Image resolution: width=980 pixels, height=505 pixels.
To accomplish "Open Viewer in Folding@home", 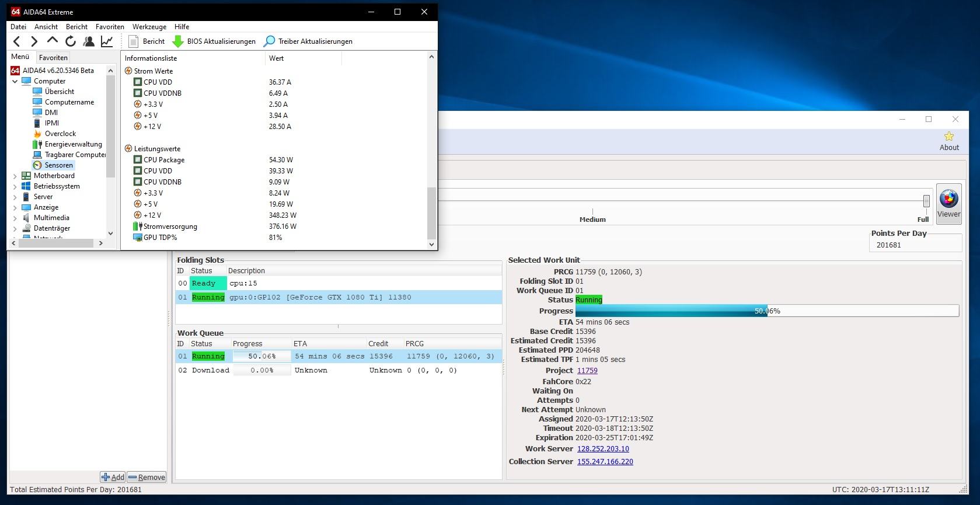I will 948,203.
